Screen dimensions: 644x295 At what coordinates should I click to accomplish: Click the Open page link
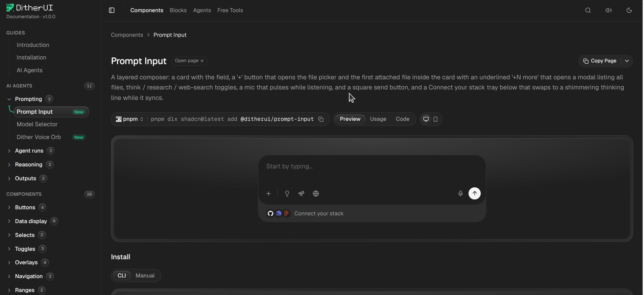click(189, 61)
